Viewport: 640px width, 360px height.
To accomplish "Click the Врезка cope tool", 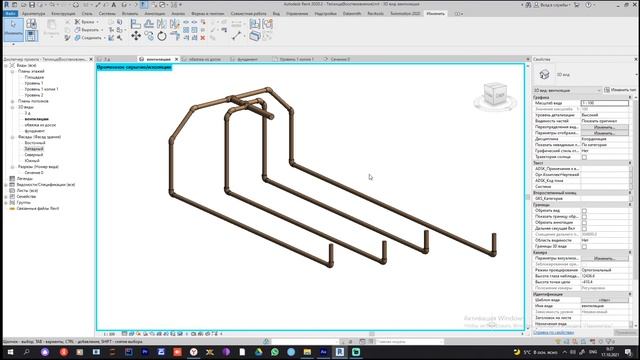I will coord(86,22).
